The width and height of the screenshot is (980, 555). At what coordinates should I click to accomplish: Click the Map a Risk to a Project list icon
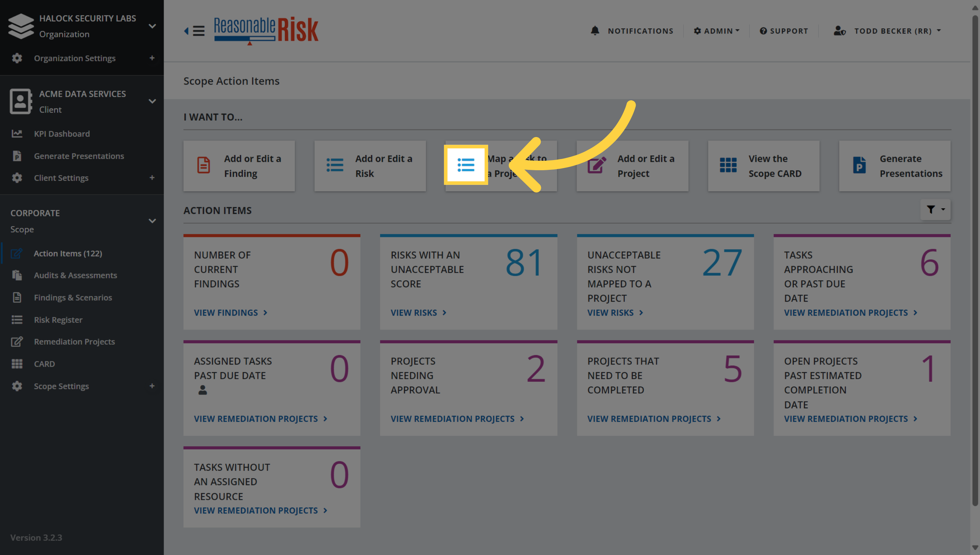[x=466, y=165]
